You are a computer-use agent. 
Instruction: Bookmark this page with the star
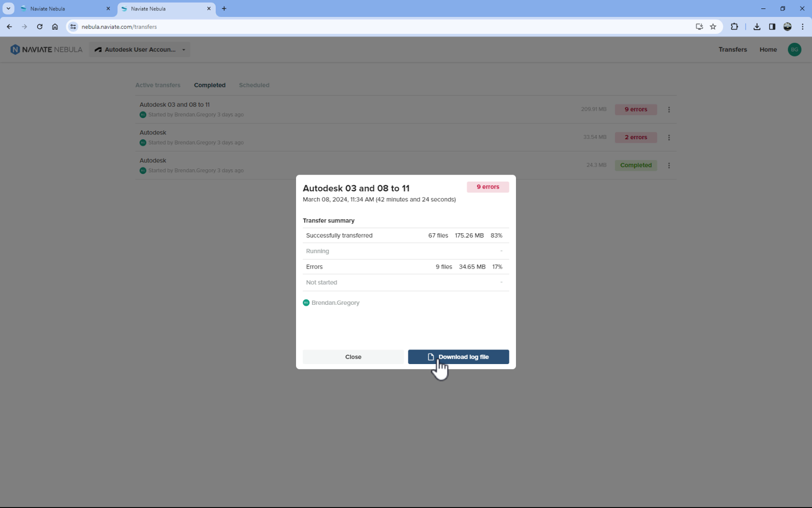point(713,27)
